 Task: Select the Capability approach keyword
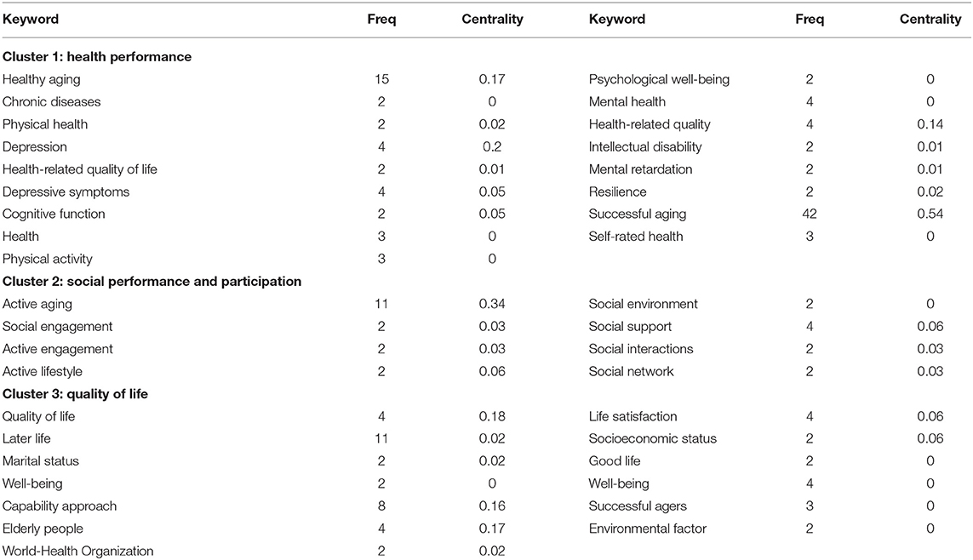coord(59,506)
